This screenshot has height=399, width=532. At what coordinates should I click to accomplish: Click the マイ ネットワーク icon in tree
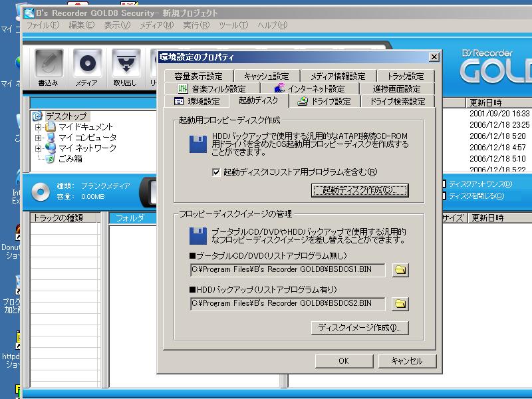tap(51, 148)
